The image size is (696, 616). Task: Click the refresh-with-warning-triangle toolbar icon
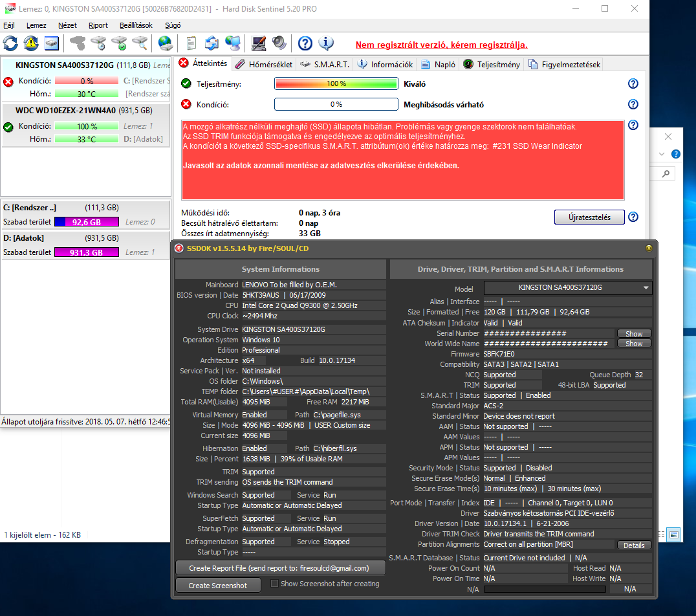(31, 43)
